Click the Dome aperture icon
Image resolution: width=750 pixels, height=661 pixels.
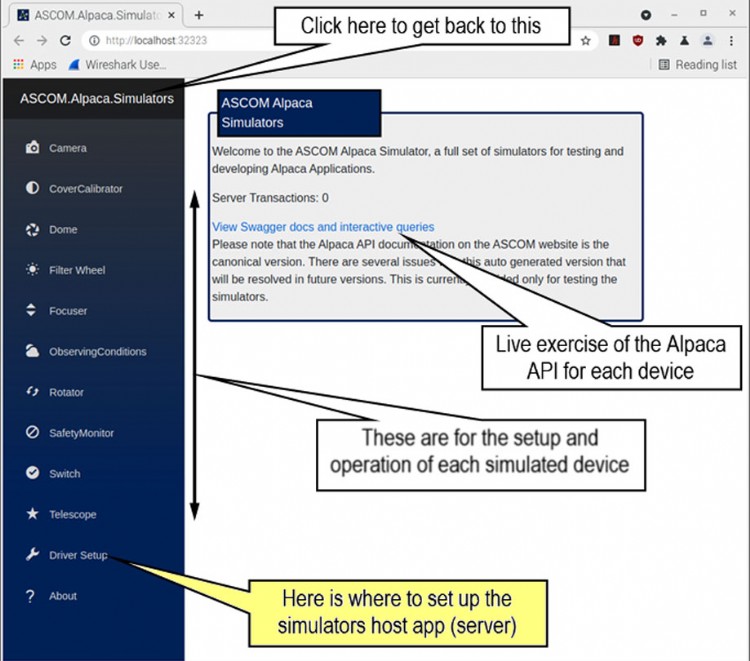33,230
